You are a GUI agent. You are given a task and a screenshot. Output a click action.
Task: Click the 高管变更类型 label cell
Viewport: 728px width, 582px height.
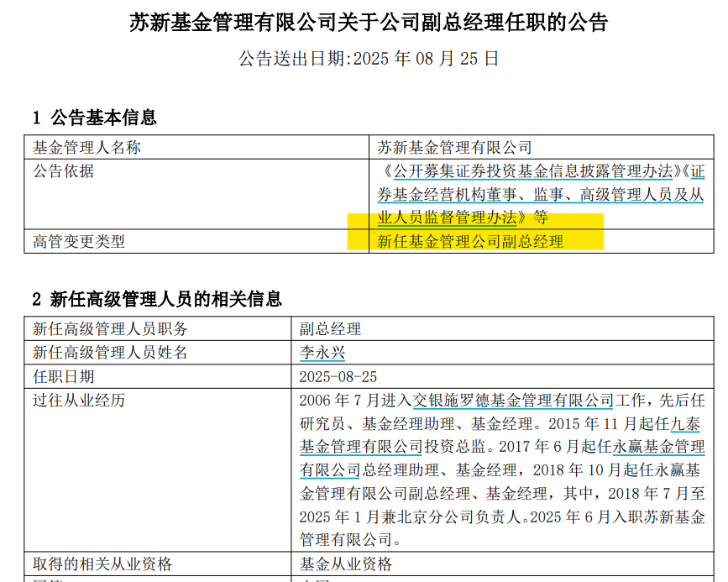196,241
